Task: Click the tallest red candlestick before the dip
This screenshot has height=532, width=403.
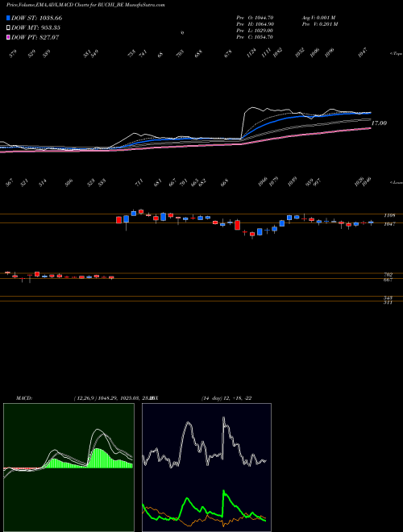Action: (237, 225)
